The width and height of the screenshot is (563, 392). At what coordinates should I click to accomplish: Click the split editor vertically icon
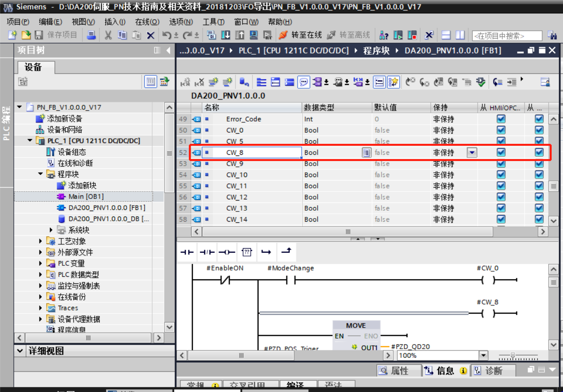[x=460, y=35]
